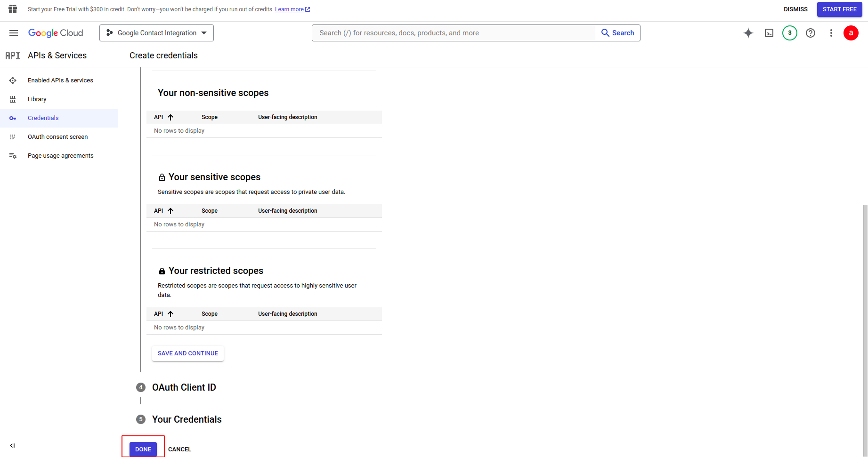
Task: Open the three-dot settings and utilities menu
Action: (831, 33)
